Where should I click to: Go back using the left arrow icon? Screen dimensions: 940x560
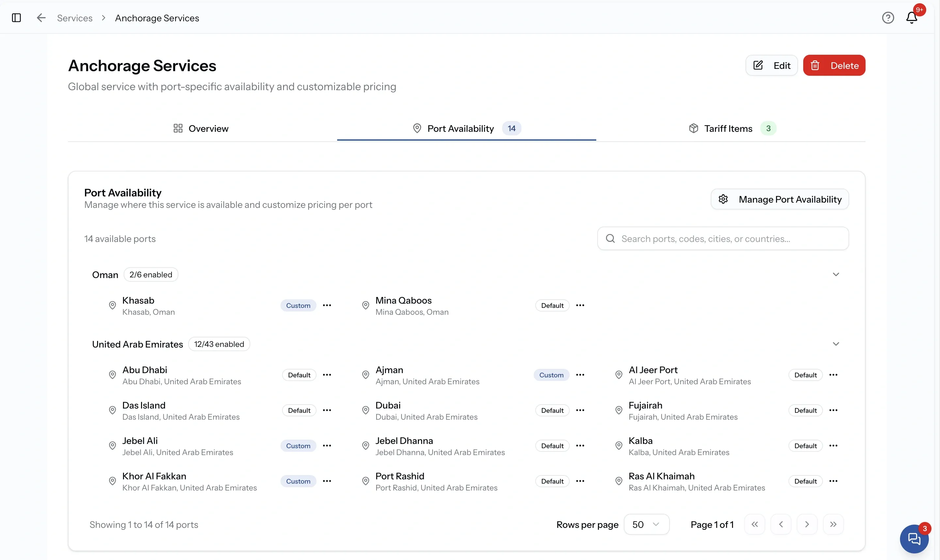(x=41, y=18)
